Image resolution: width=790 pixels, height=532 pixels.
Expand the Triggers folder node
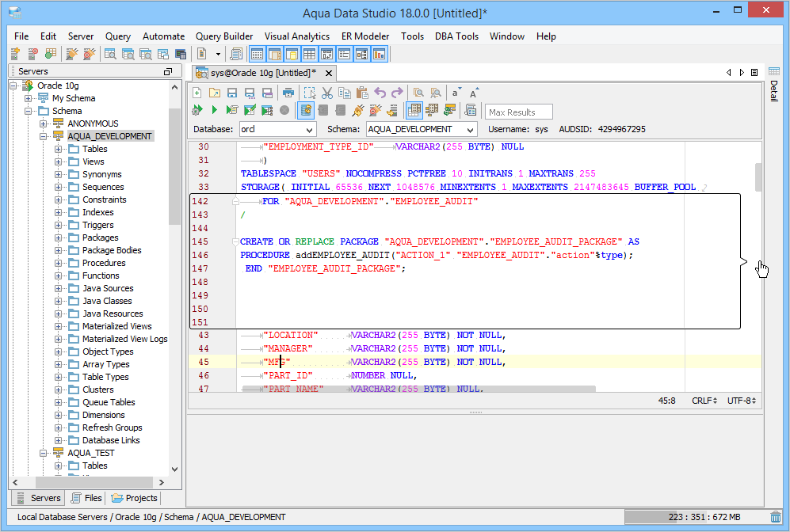59,225
